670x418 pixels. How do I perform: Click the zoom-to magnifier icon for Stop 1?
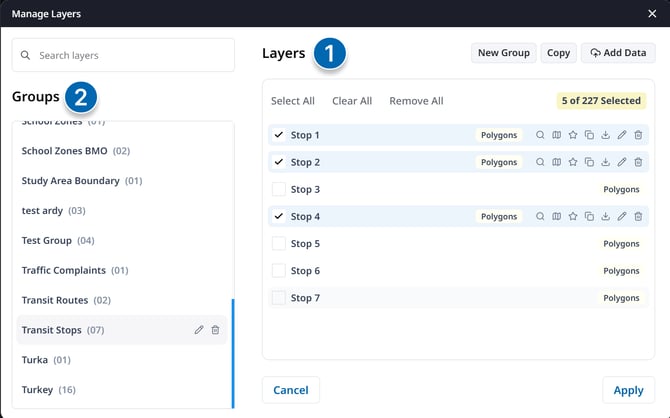click(541, 135)
